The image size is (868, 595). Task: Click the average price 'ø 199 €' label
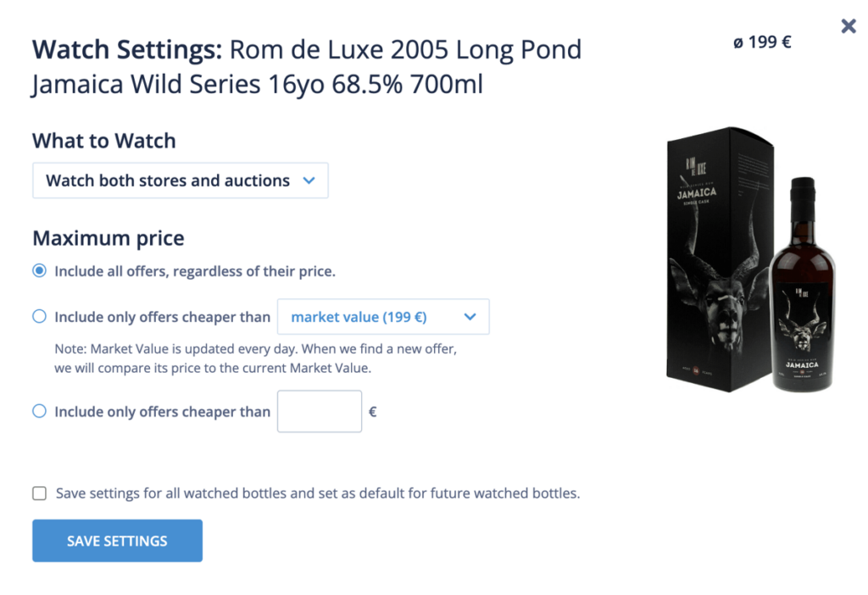pyautogui.click(x=762, y=42)
